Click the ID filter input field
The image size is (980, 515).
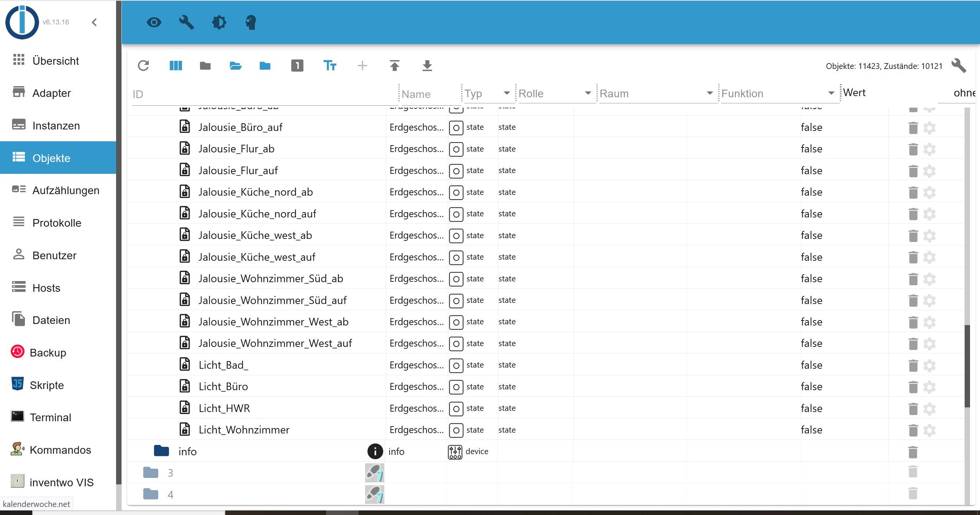tap(264, 94)
